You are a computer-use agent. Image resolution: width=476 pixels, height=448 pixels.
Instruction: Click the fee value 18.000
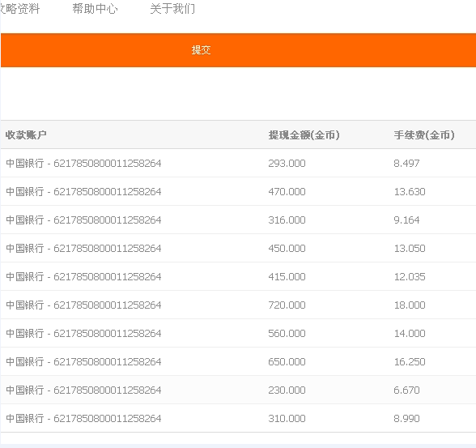[410, 305]
